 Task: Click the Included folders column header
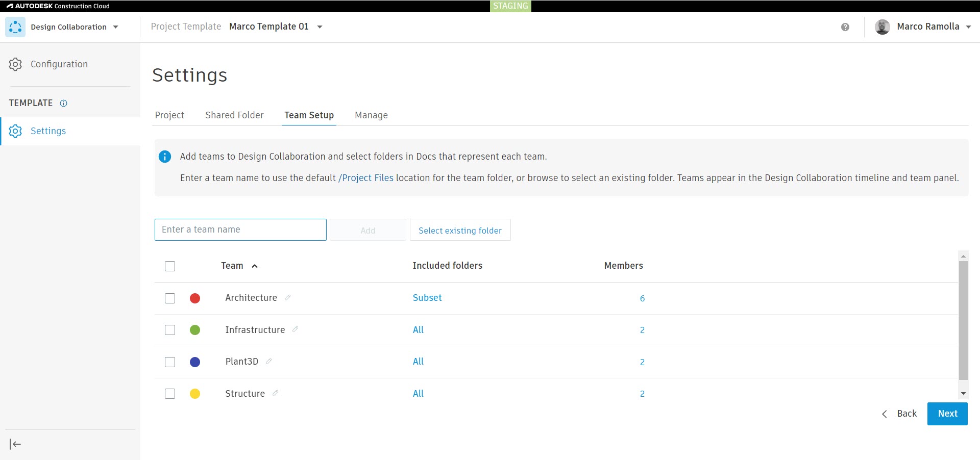[x=447, y=266]
